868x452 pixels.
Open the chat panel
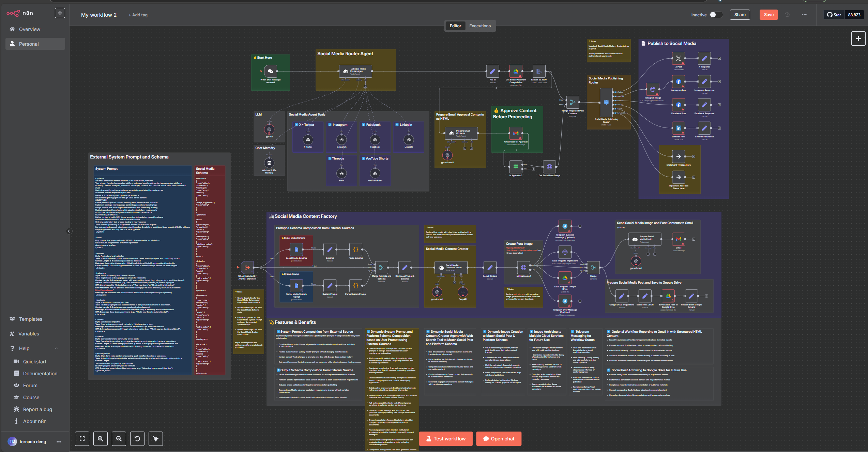tap(499, 439)
